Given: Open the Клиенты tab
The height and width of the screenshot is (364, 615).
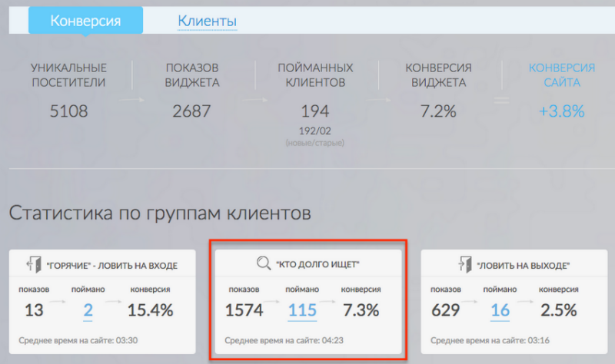Looking at the screenshot, I should pyautogui.click(x=207, y=21).
